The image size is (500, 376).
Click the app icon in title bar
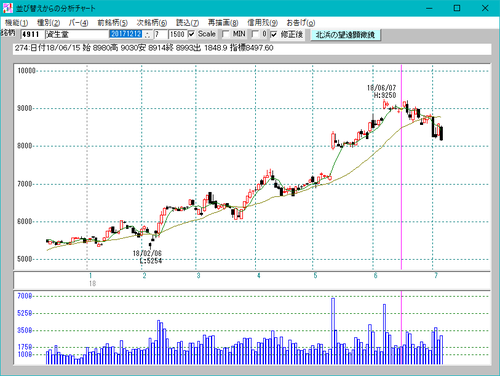(7, 8)
